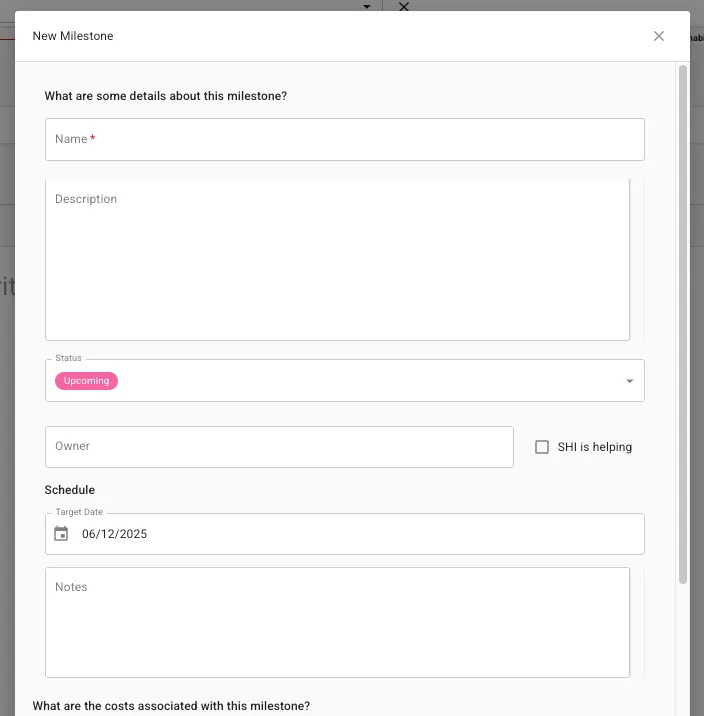Expand the Status dropdown arrow
This screenshot has width=704, height=716.
coord(630,381)
